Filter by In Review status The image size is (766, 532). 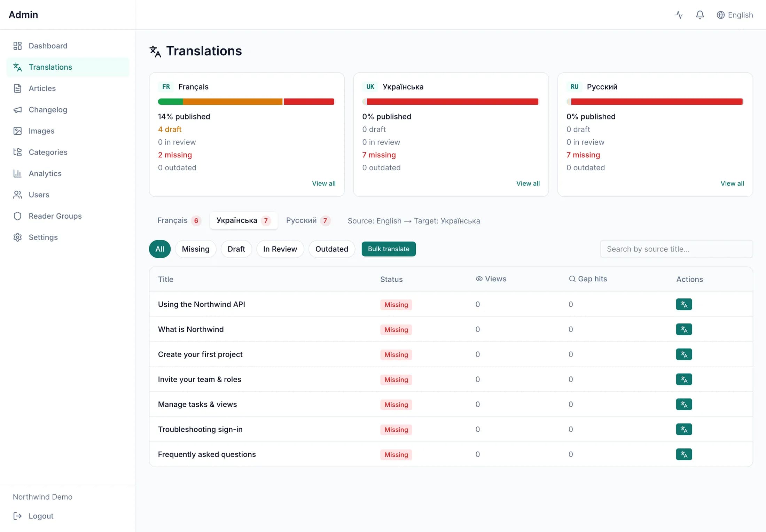click(x=280, y=249)
